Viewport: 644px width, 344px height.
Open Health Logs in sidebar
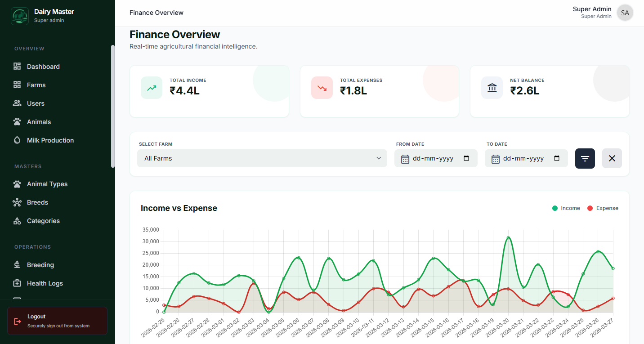[45, 283]
